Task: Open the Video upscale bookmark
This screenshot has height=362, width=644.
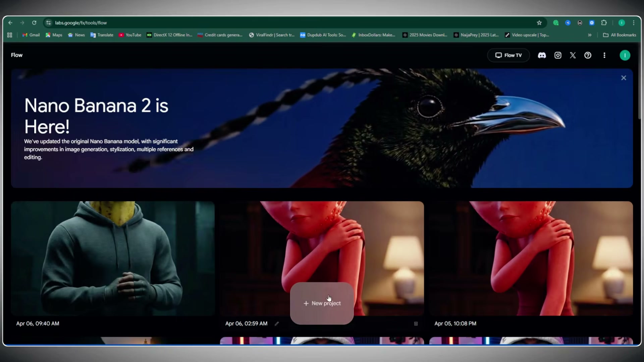Action: point(527,35)
